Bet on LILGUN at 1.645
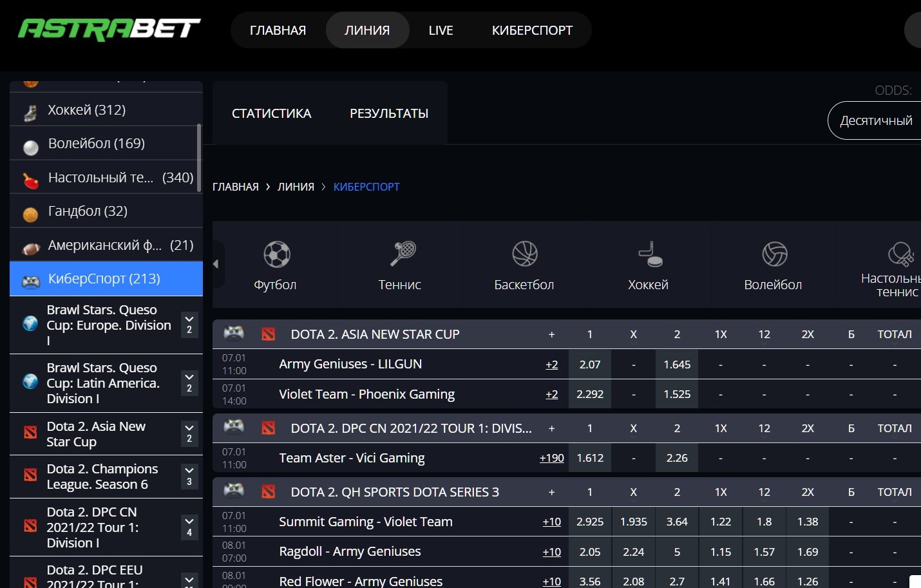Viewport: 921px width, 588px height. pos(677,365)
